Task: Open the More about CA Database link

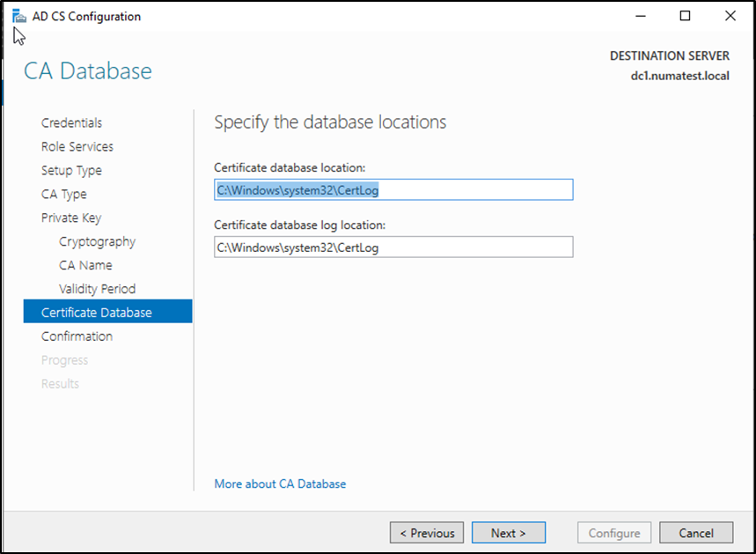Action: coord(280,484)
